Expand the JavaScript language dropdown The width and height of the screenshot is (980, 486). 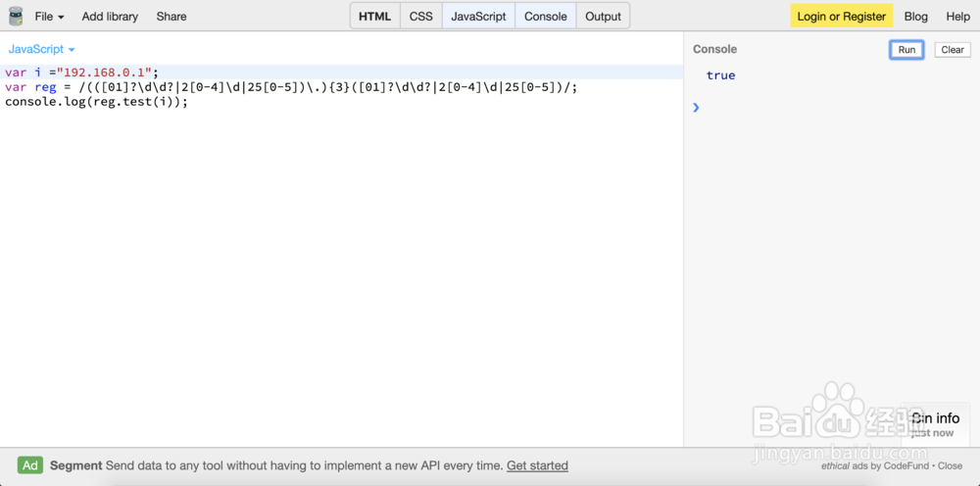pos(42,49)
